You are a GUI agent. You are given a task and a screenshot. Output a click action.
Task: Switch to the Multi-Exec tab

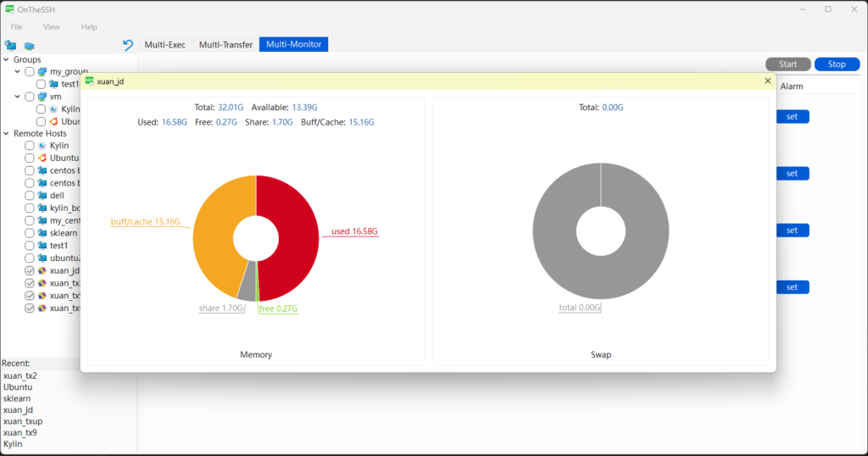pyautogui.click(x=164, y=45)
